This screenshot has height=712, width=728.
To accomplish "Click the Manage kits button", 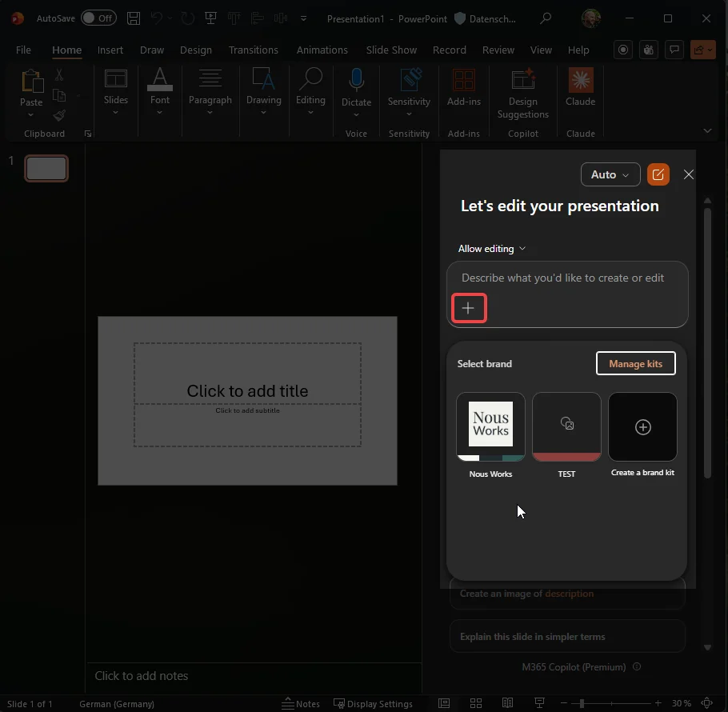I will [x=635, y=363].
